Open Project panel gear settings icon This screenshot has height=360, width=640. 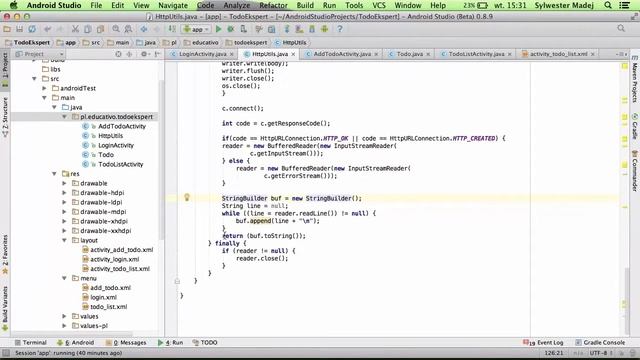(144, 54)
